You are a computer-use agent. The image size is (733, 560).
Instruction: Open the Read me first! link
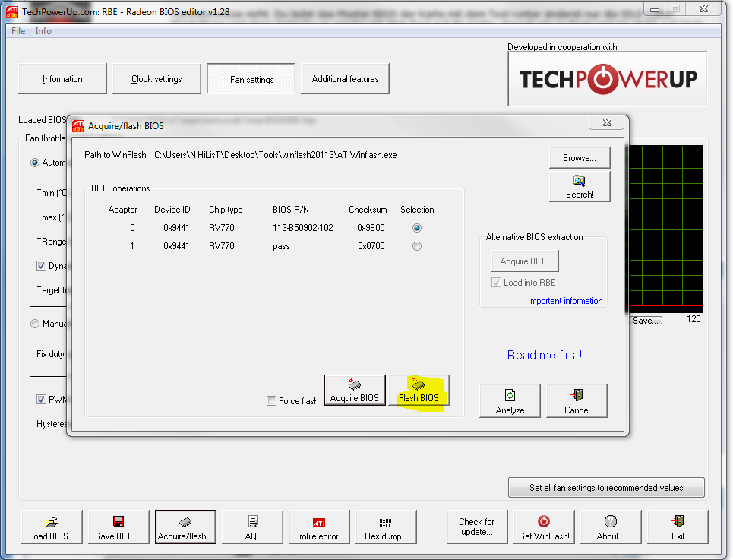[x=545, y=356]
